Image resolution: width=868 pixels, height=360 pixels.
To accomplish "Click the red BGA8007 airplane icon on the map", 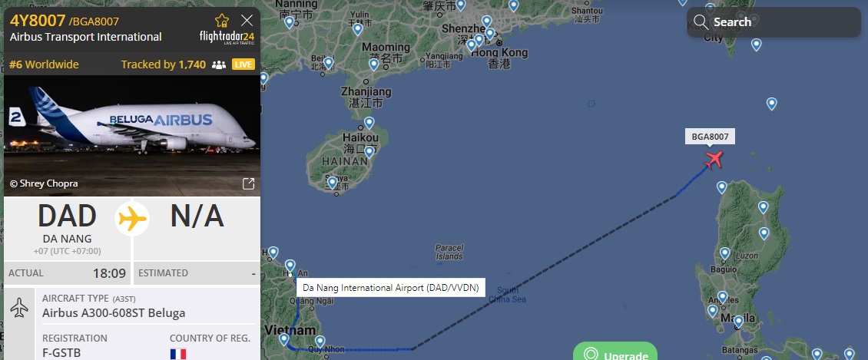I will [714, 159].
